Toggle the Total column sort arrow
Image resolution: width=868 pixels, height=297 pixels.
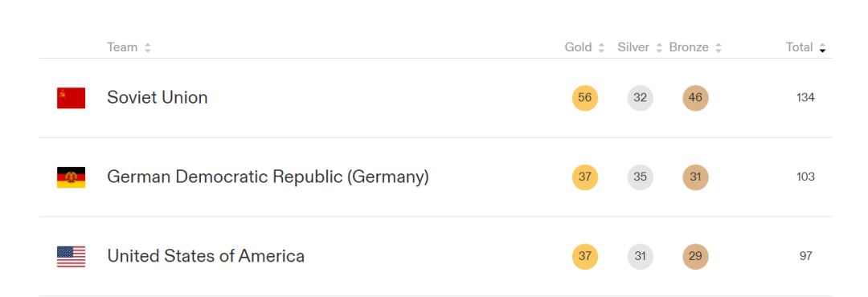pyautogui.click(x=823, y=47)
